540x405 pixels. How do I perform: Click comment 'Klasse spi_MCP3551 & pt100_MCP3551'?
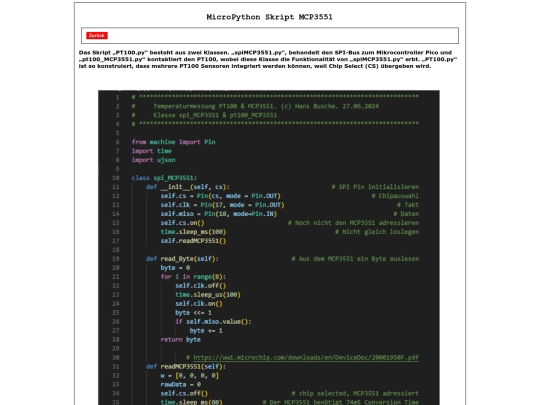[x=215, y=115]
